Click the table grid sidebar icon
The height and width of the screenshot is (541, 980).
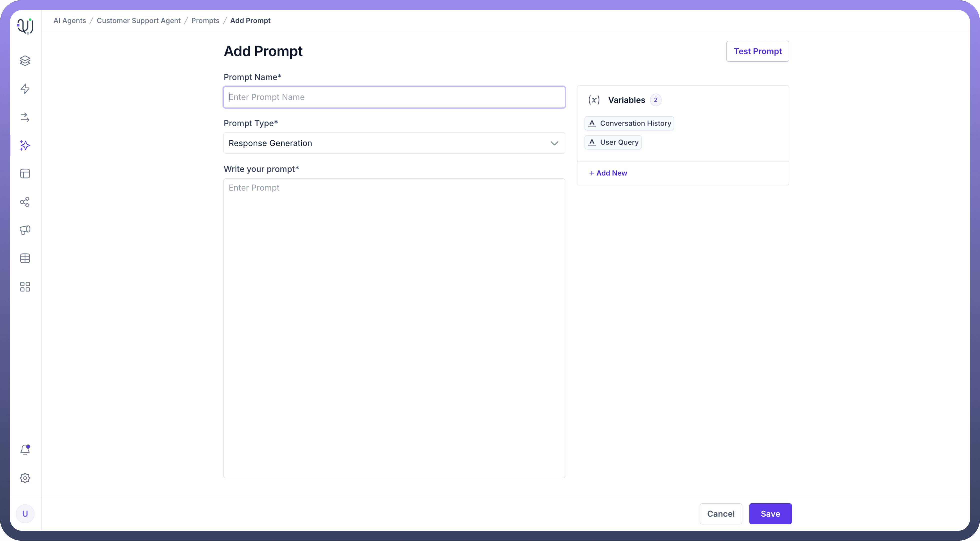pos(25,259)
